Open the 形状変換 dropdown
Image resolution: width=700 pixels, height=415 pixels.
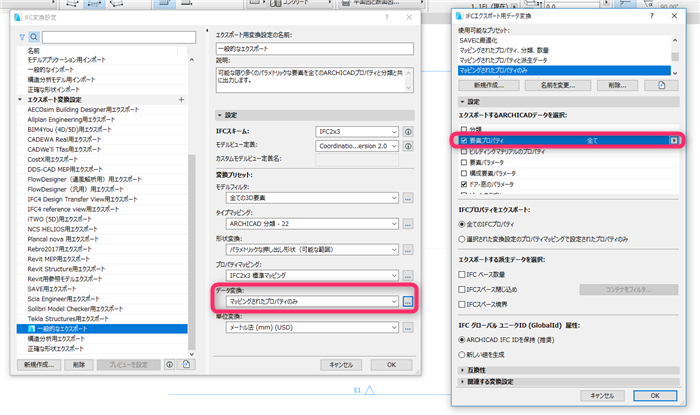(312, 249)
